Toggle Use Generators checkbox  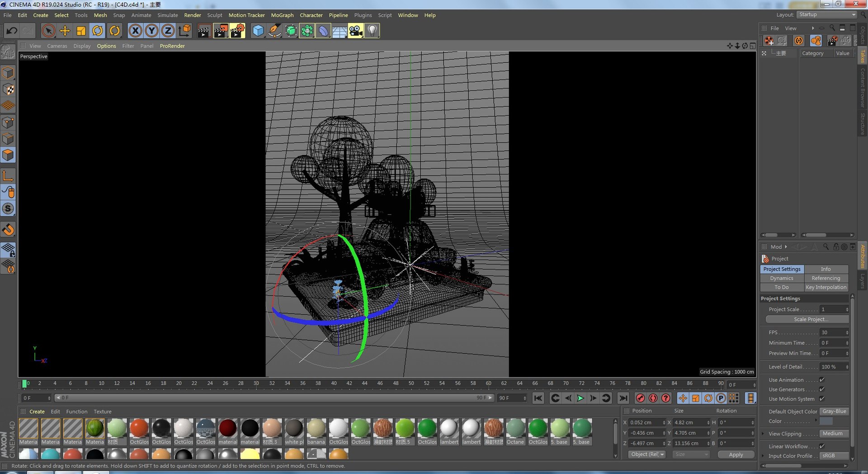(x=822, y=389)
